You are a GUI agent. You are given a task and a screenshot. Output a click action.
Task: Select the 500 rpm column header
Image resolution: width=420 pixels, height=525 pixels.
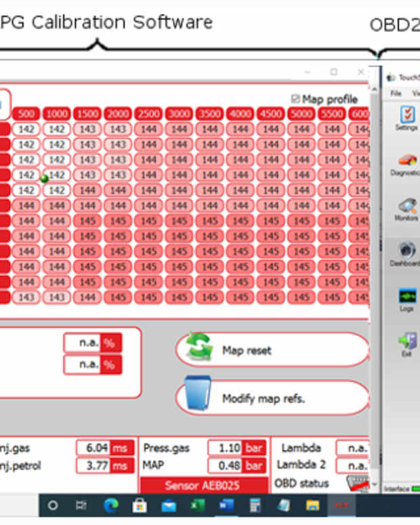(26, 114)
